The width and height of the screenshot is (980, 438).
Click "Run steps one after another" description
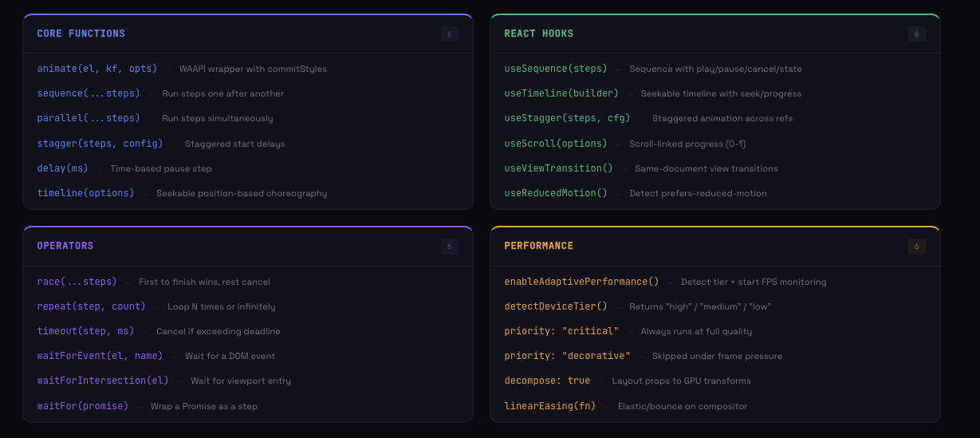tap(222, 93)
